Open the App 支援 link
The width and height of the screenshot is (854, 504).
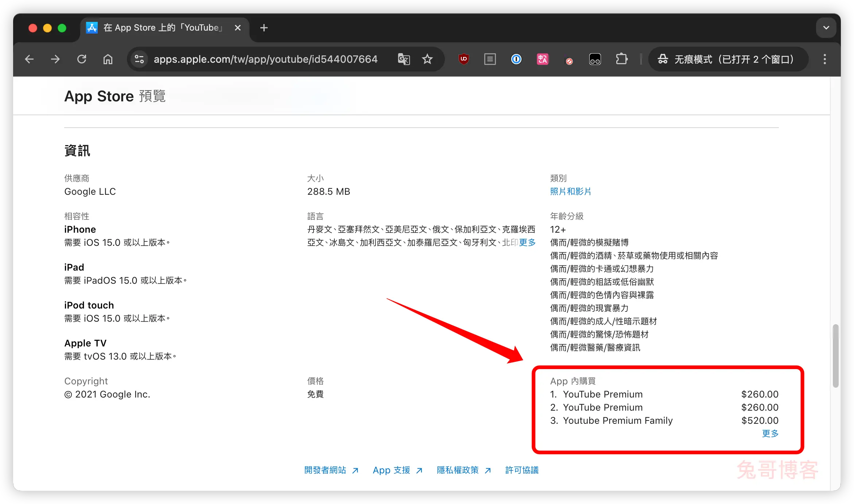(x=397, y=470)
